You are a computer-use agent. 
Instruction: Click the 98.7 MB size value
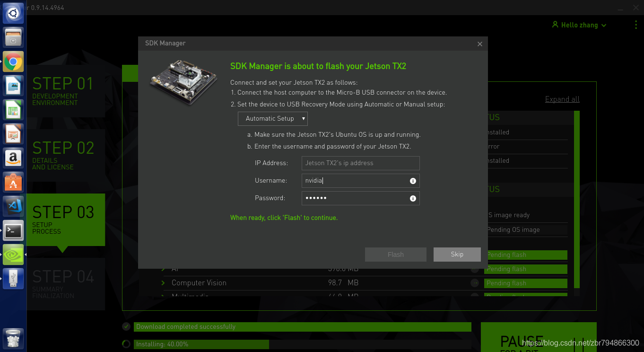pos(343,283)
